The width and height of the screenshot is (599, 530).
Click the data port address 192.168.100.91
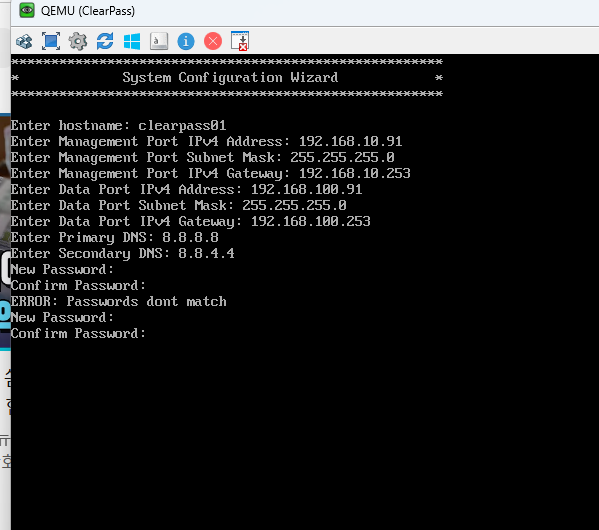(306, 190)
